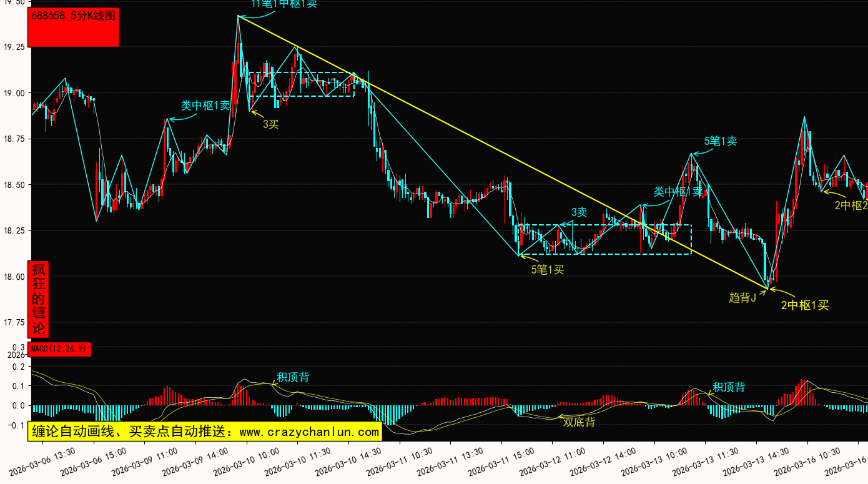The height and width of the screenshot is (484, 868).
Task: Click the yellow 3买 buy point label
Action: coord(270,124)
